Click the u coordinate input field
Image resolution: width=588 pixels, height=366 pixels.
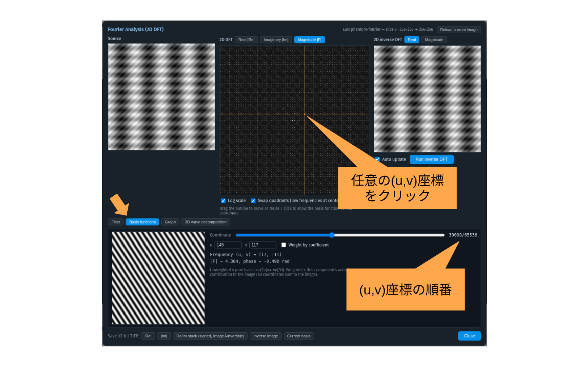[228, 245]
